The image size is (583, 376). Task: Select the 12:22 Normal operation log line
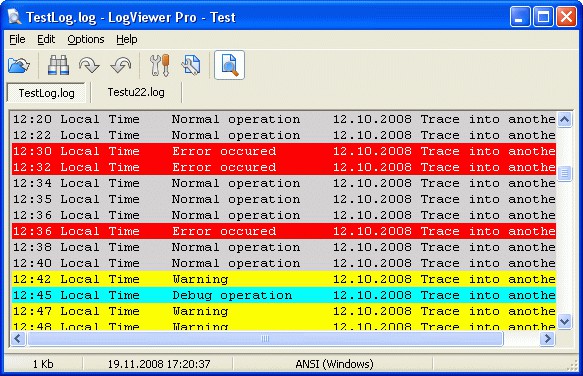(x=284, y=135)
